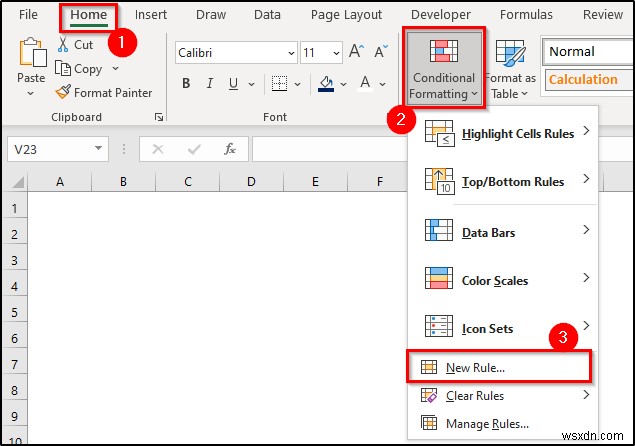Click the formula bar Enter checkmark

click(194, 149)
